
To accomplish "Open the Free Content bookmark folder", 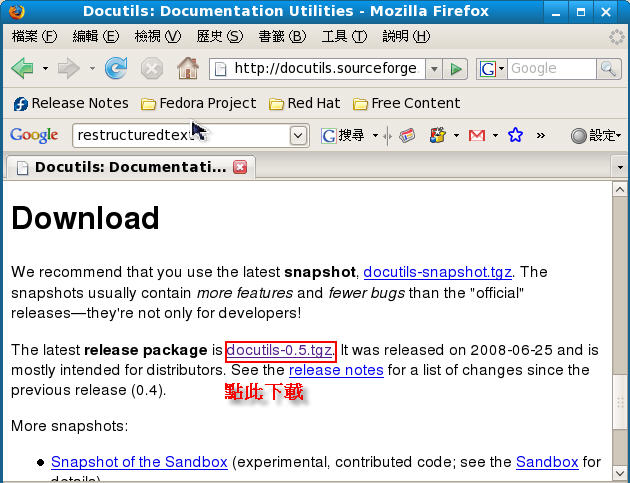I will tap(406, 103).
